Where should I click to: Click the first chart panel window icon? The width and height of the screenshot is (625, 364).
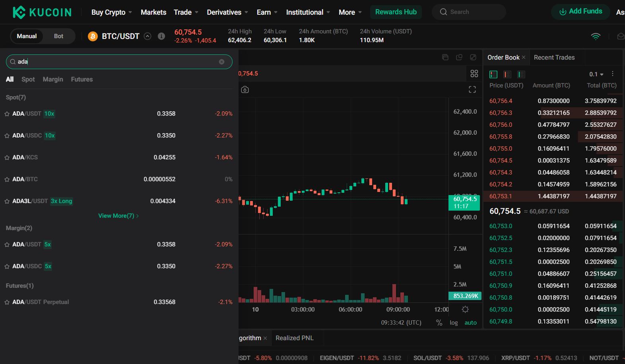click(x=445, y=57)
